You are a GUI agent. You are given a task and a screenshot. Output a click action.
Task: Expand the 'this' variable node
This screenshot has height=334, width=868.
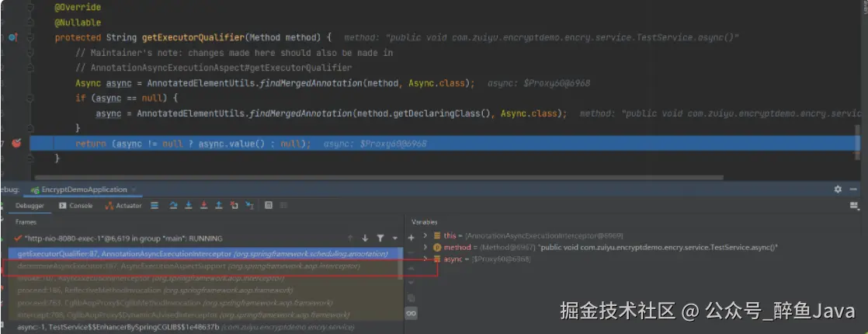tap(425, 235)
